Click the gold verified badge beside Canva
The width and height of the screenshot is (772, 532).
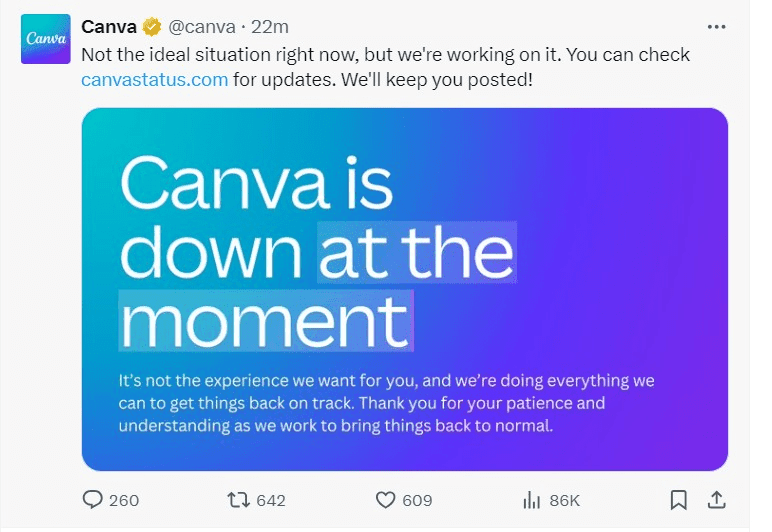[152, 27]
